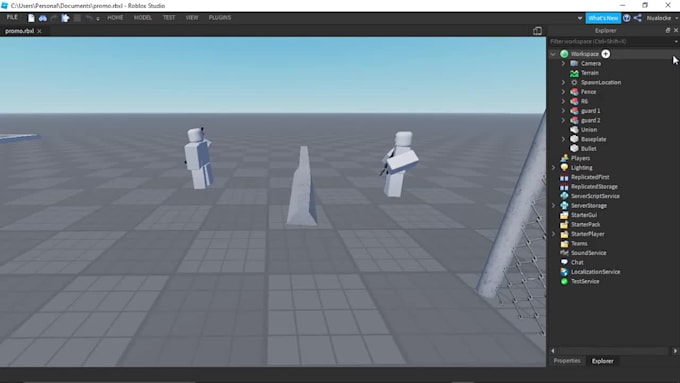Viewport: 680px width, 383px height.
Task: Click the What's New button
Action: [x=603, y=18]
